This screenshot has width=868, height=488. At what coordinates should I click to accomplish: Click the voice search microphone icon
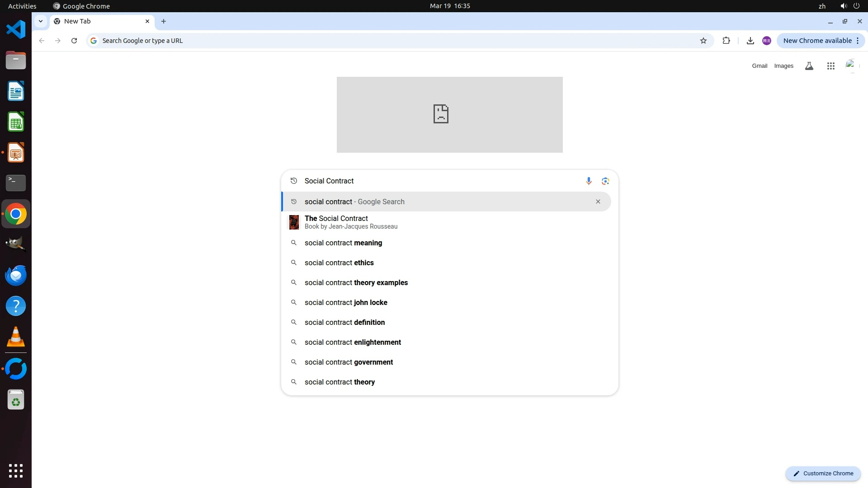point(589,181)
